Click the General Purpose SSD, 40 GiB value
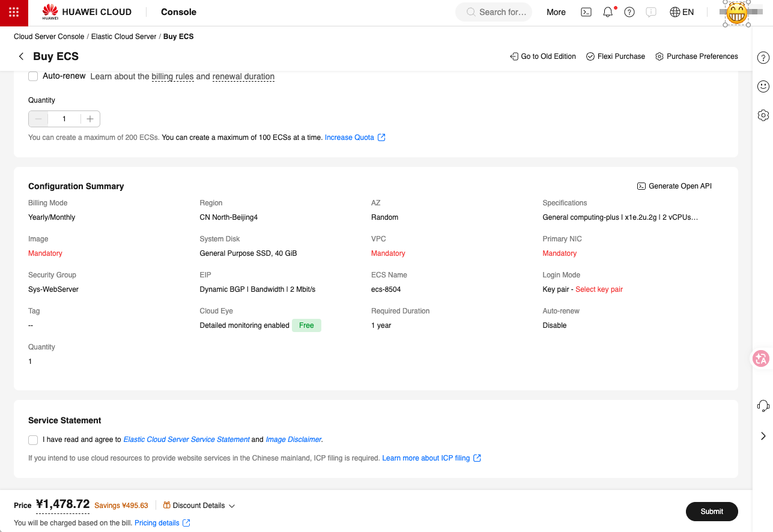Image resolution: width=773 pixels, height=532 pixels. [x=249, y=253]
